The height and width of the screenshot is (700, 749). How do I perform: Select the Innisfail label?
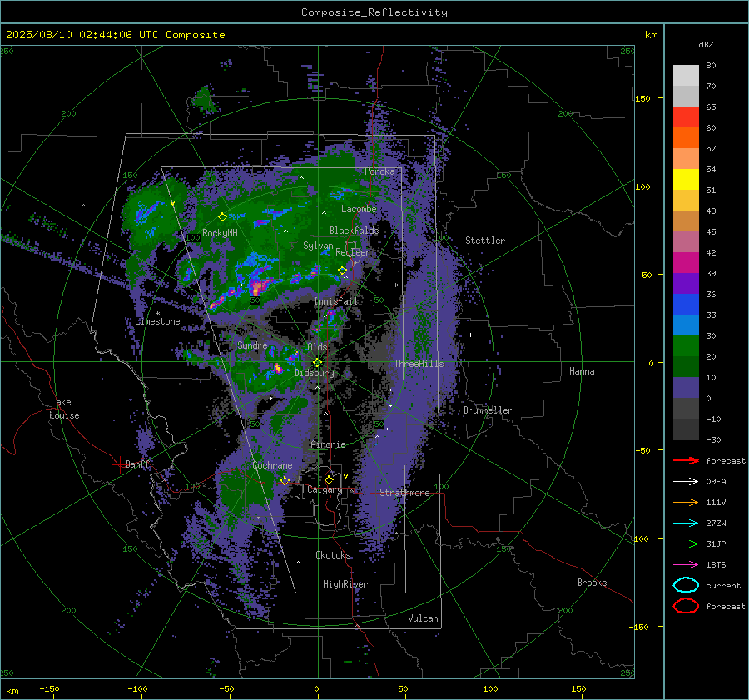[x=336, y=301]
